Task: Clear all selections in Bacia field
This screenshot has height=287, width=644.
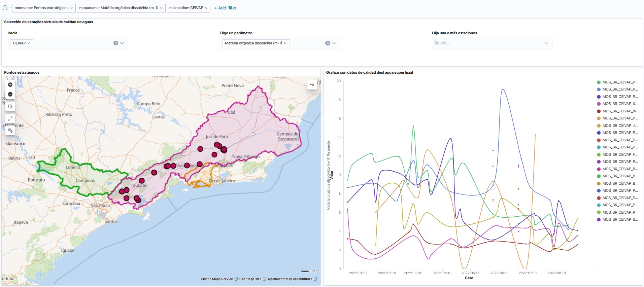Action: pos(116,43)
